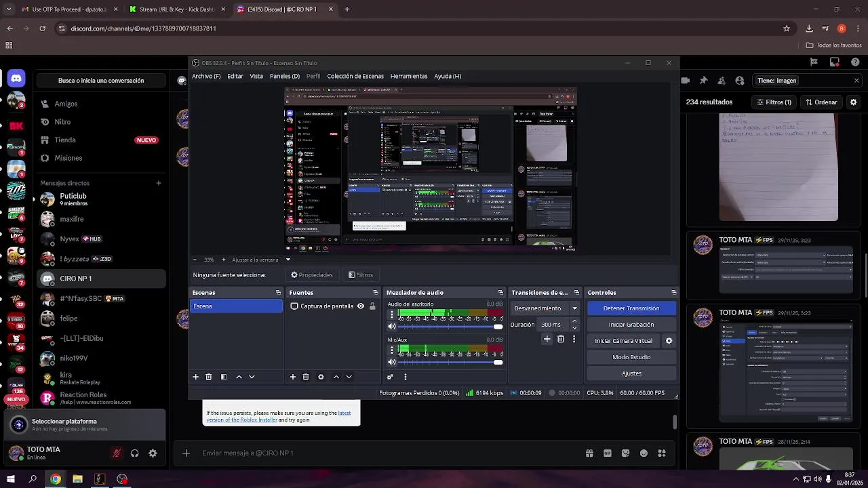The image size is (868, 488).
Task: Mute Audio del escritorio
Action: coord(391,327)
